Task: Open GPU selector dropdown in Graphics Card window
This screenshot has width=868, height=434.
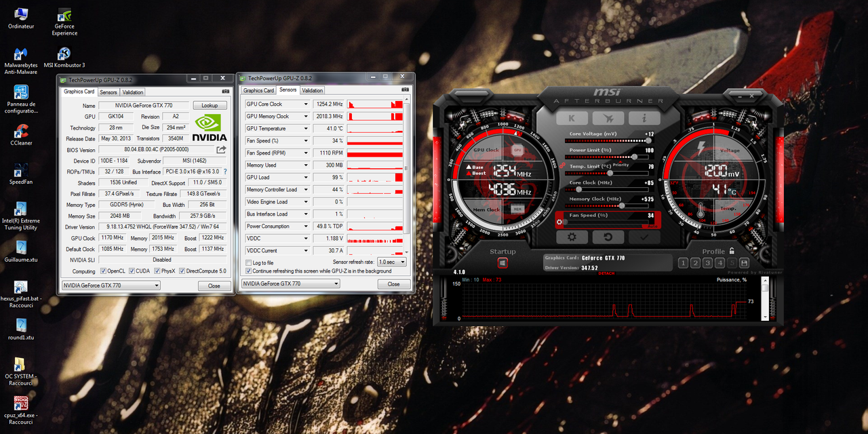Action: [111, 285]
